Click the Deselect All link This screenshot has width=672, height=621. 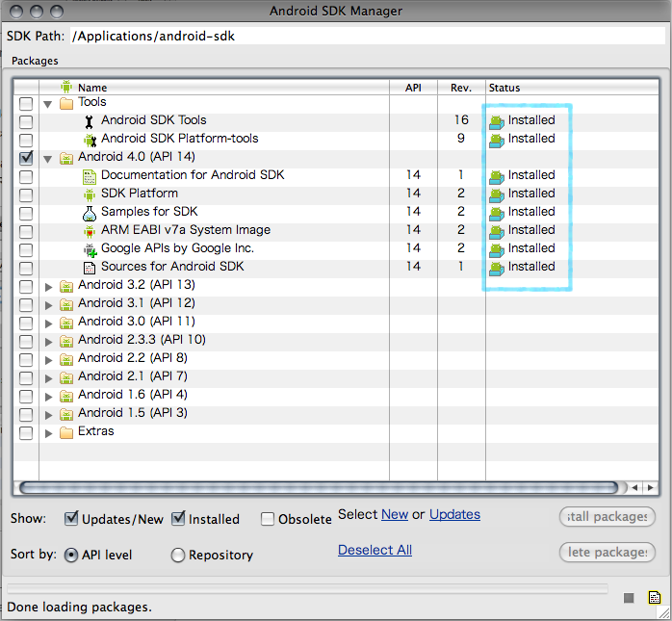tap(375, 550)
